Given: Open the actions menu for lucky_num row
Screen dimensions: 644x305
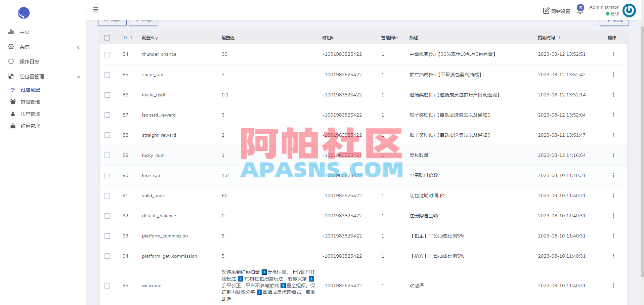Looking at the screenshot, I should (x=614, y=155).
